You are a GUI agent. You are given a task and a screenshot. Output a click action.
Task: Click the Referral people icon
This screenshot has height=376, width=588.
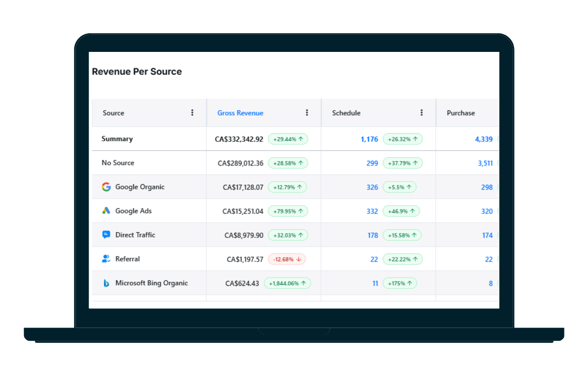(x=106, y=258)
